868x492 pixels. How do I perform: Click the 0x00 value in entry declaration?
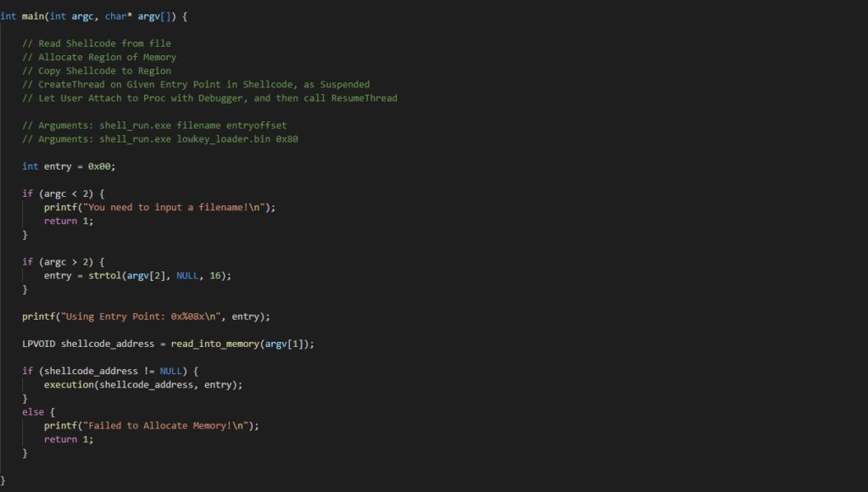(99, 166)
